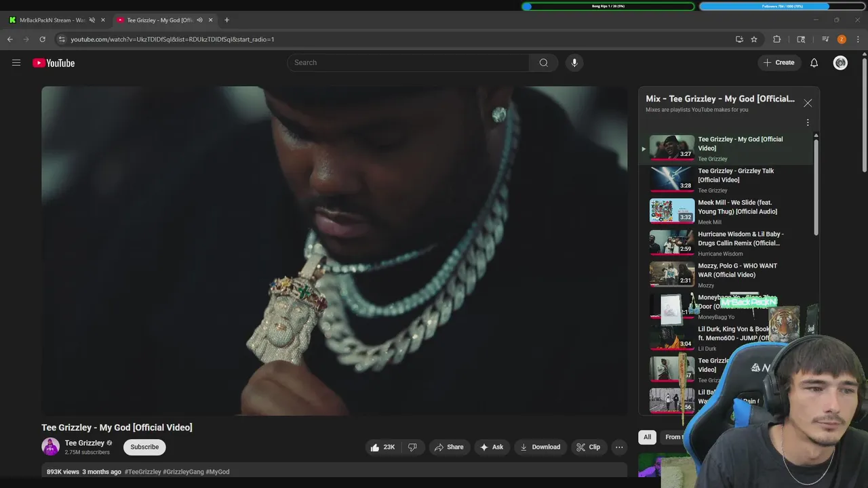Image resolution: width=868 pixels, height=488 pixels.
Task: Click the Bong Rips progress bar overlay
Action: (608, 6)
